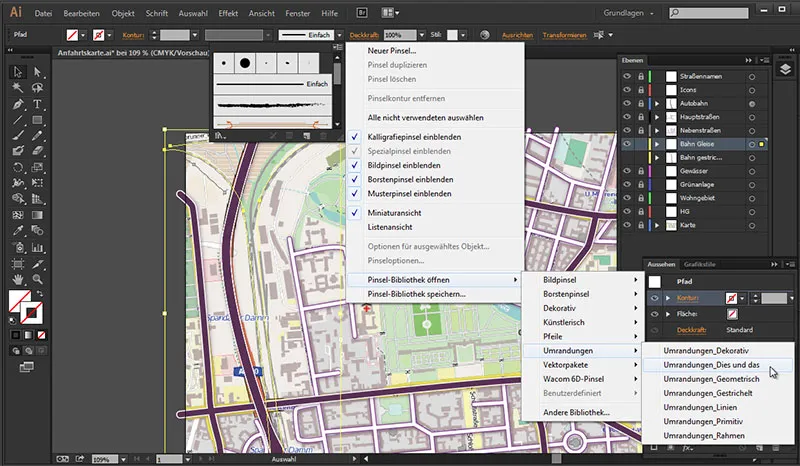Open the Layers panel dock icon
The height and width of the screenshot is (466, 800).
click(x=785, y=69)
